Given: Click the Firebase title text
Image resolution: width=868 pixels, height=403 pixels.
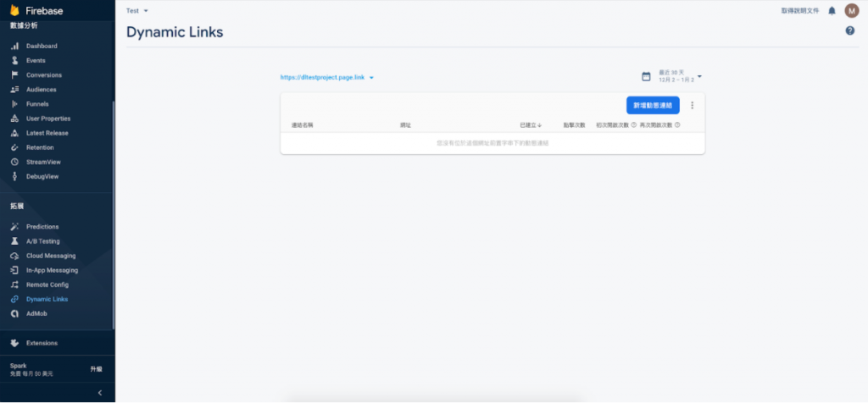Looking at the screenshot, I should tap(44, 11).
